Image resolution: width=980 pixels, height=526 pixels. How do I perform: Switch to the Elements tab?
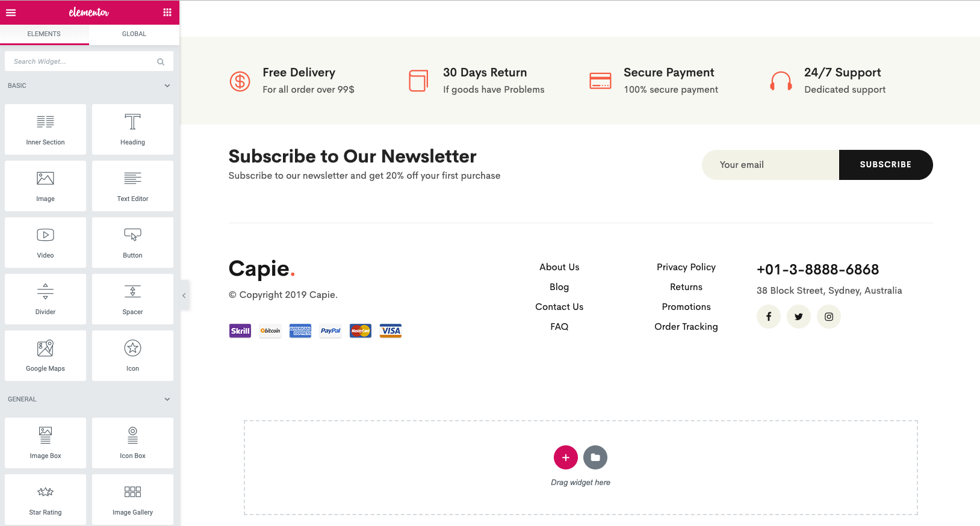pos(44,34)
